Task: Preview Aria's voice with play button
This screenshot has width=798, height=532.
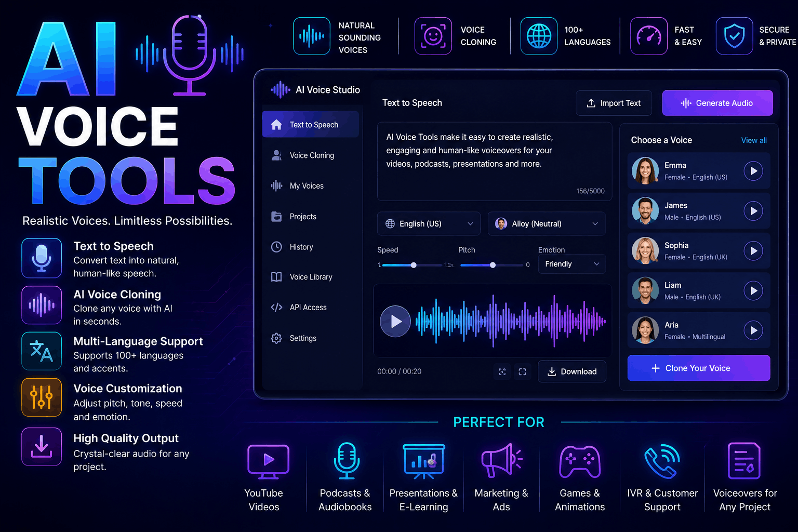Action: [753, 330]
